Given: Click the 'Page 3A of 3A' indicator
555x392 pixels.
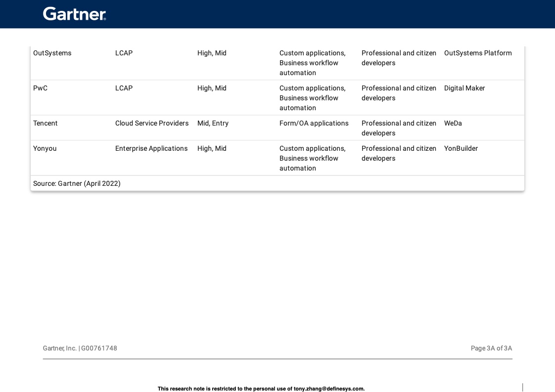Looking at the screenshot, I should pyautogui.click(x=491, y=348).
